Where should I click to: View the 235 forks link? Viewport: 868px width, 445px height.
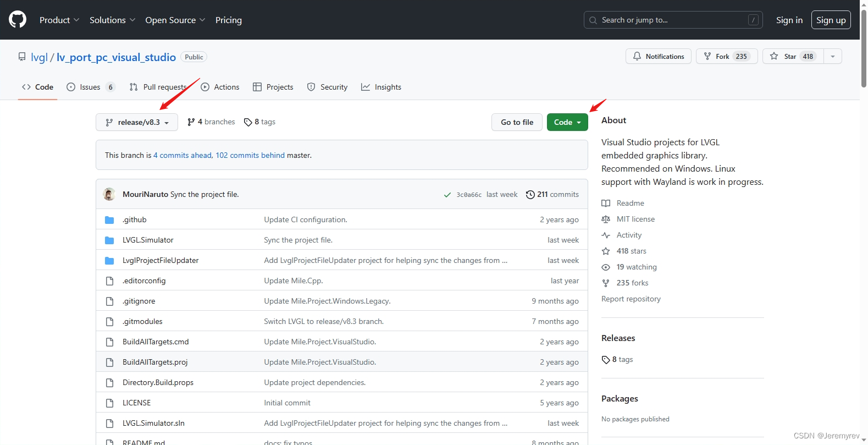click(625, 283)
